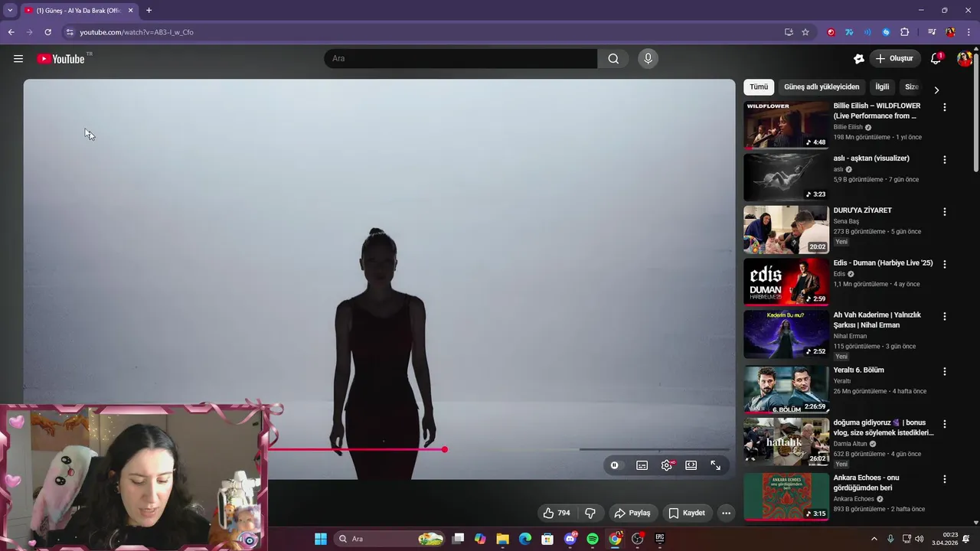Open options for Edis - Duman video
Screen dimensions: 980x551
tap(944, 265)
